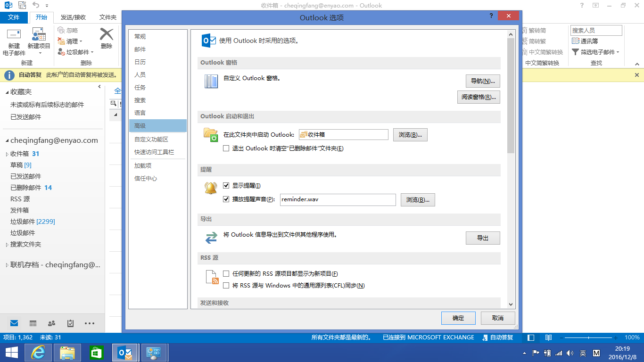Click 浏览 beside the 收件箱 startup folder
The image size is (644, 362).
point(410,135)
